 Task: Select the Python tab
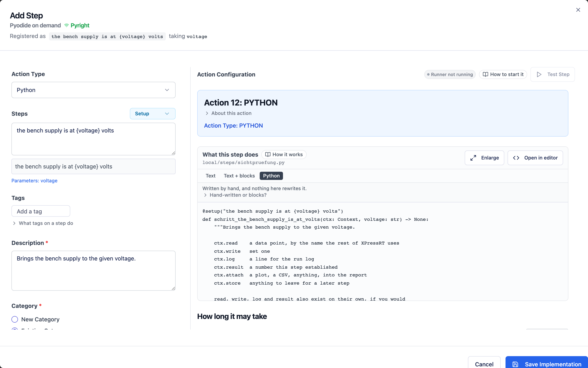[271, 176]
